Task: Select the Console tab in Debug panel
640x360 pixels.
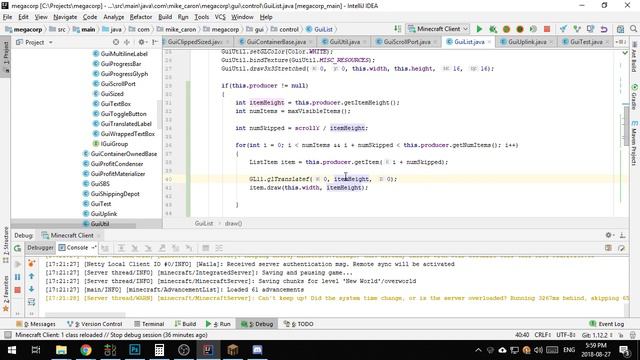Action: pyautogui.click(x=77, y=248)
